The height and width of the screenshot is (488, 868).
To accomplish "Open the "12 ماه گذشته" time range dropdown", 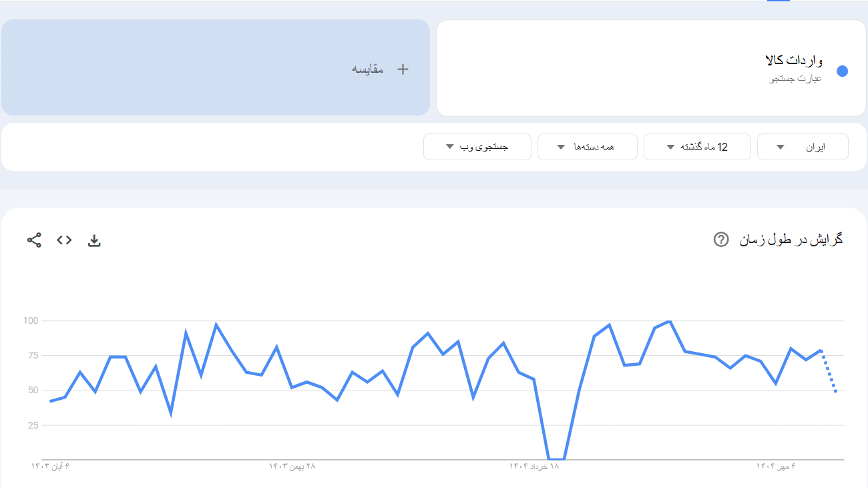I will click(697, 147).
